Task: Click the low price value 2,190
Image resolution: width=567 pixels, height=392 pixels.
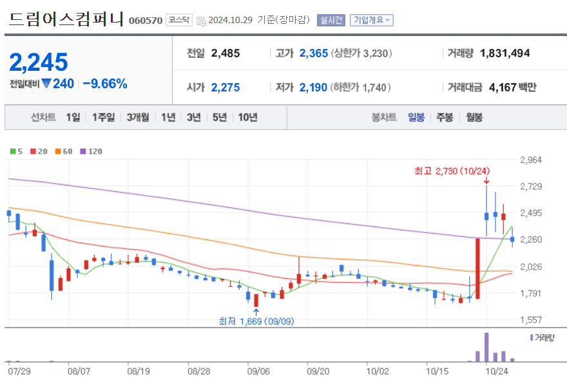Action: pos(313,88)
